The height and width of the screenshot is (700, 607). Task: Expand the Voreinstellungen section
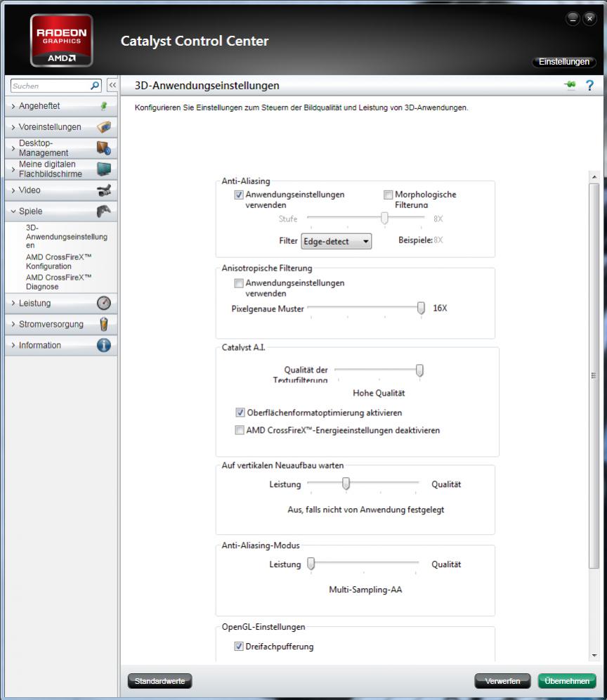(x=61, y=127)
